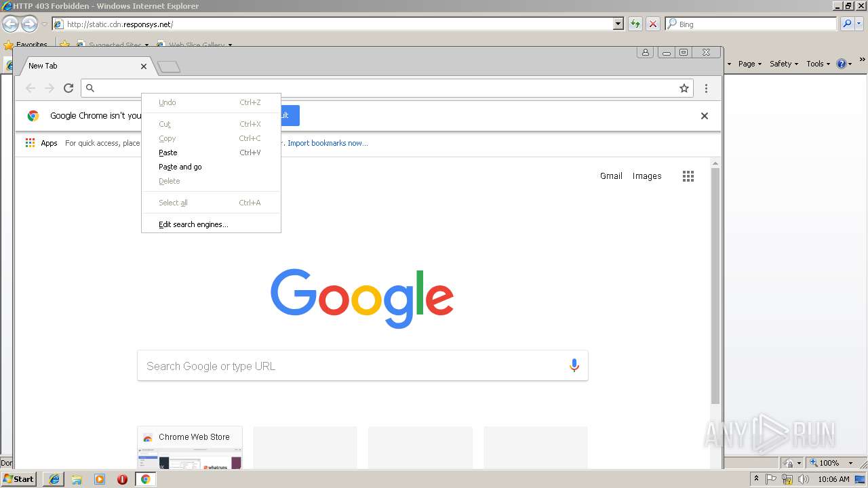The image size is (868, 488).
Task: Click the IE address bar URL field
Action: (339, 24)
